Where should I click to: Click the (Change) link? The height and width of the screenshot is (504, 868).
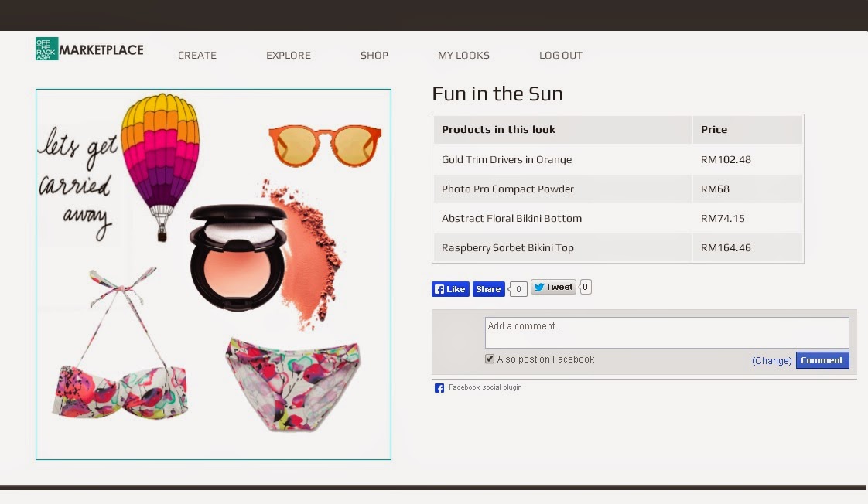point(771,361)
